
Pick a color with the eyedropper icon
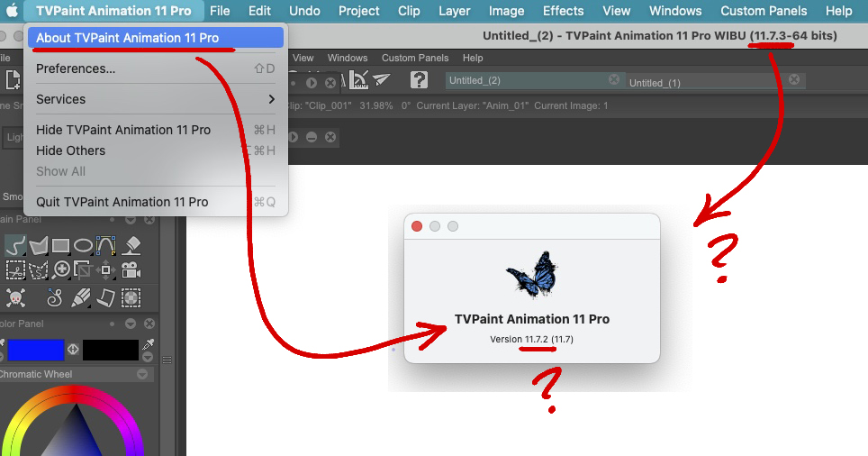coord(148,344)
